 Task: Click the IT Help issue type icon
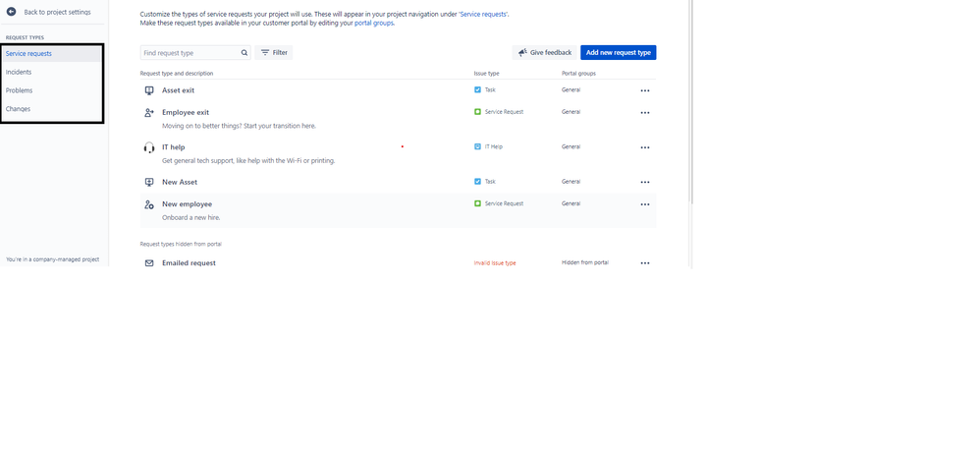click(x=477, y=147)
